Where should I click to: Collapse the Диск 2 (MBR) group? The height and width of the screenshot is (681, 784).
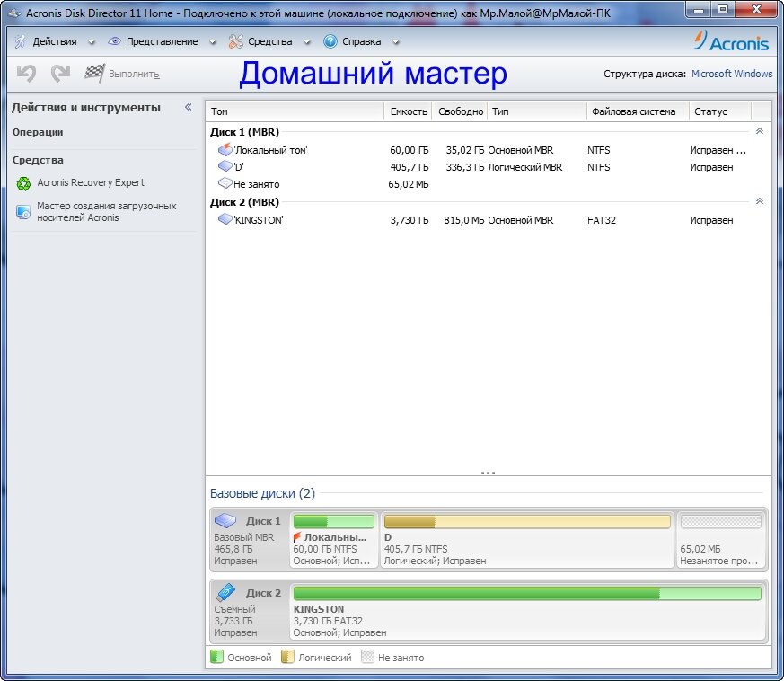760,201
